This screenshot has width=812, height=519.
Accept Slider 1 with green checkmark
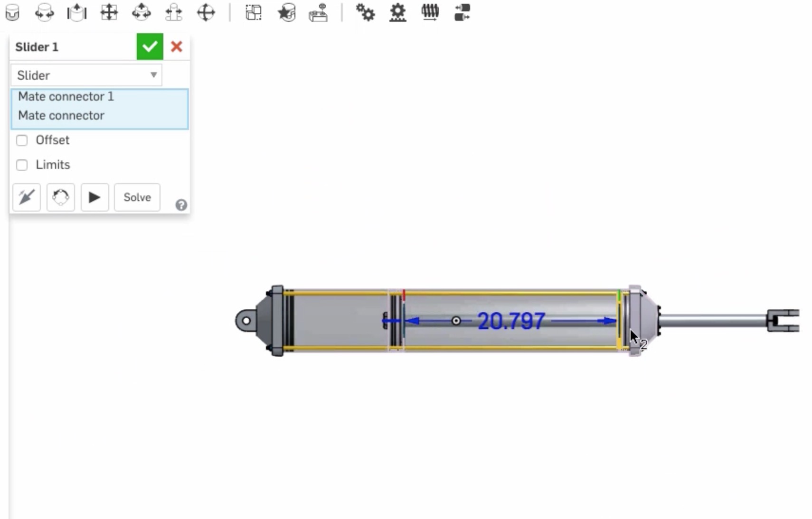[x=150, y=46]
